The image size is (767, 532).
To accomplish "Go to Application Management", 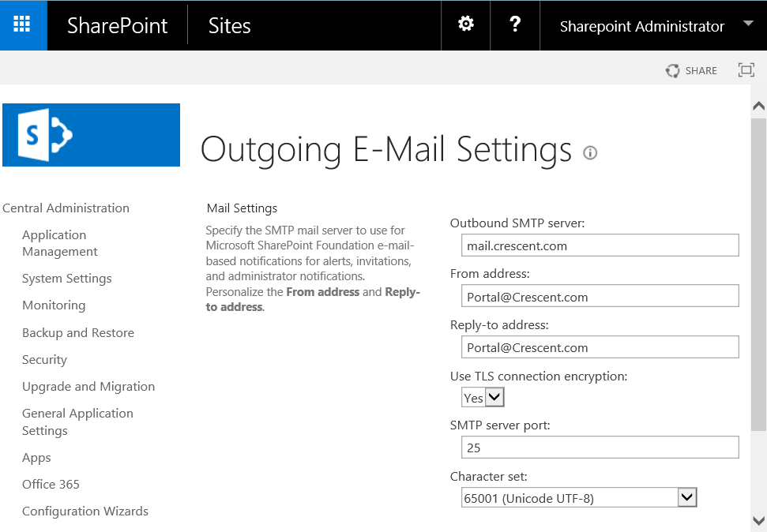I will [59, 243].
